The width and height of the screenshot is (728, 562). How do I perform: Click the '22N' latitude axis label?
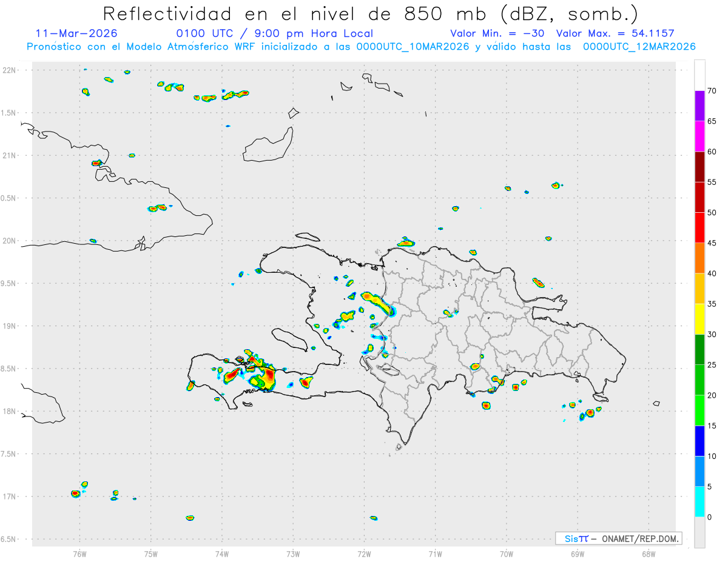coord(9,70)
